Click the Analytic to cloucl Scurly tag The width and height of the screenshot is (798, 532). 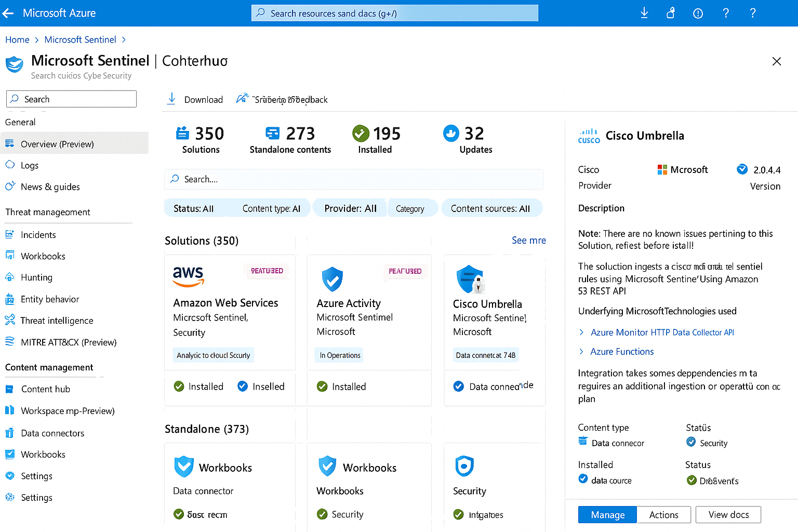213,355
